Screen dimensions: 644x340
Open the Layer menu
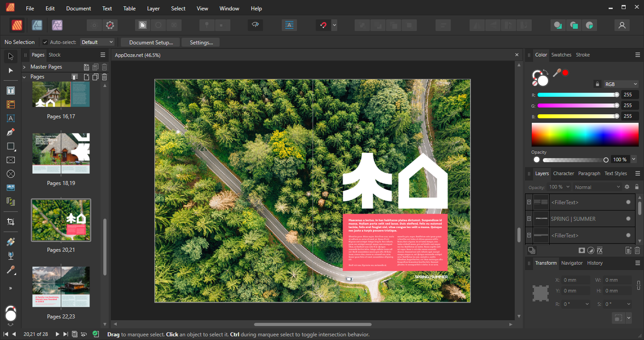click(x=153, y=9)
